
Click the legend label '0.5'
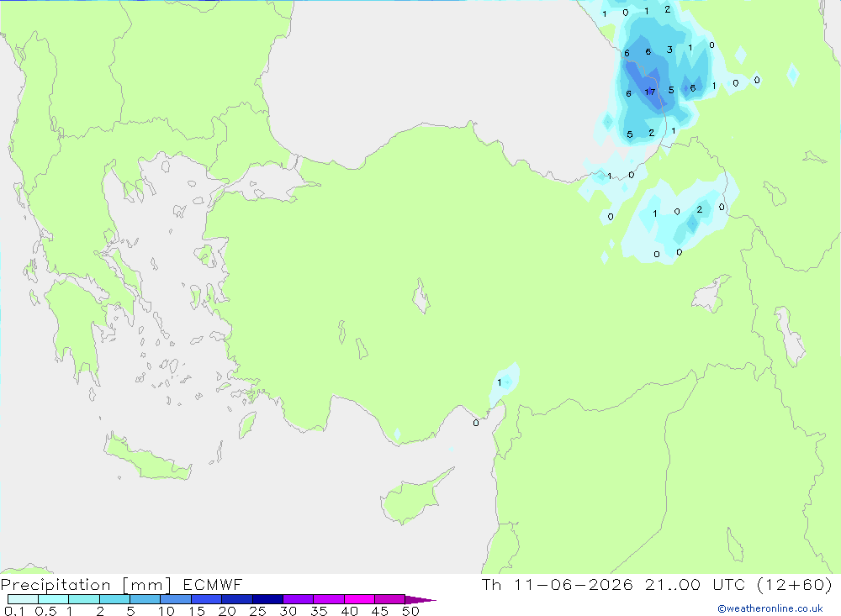pos(46,611)
